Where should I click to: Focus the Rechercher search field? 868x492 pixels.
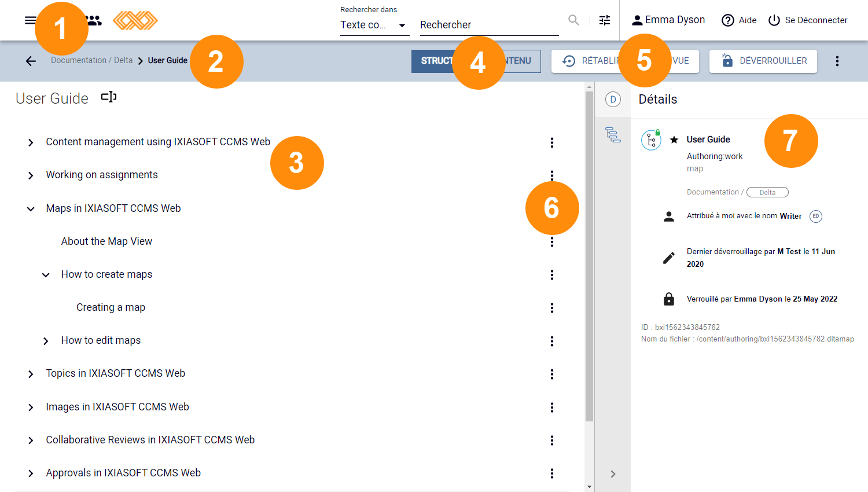[489, 25]
